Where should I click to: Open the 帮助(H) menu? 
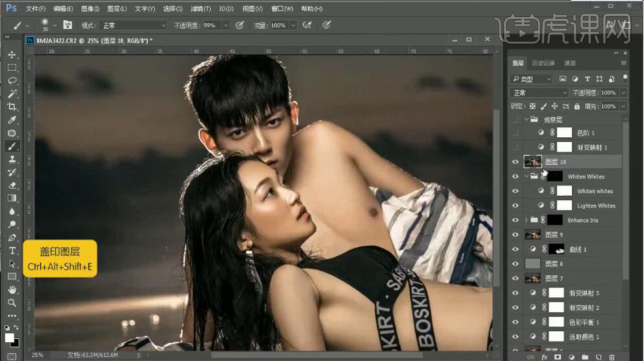click(312, 8)
